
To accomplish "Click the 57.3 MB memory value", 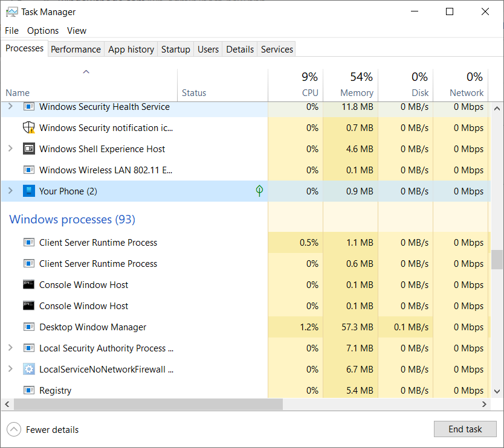I will point(357,327).
